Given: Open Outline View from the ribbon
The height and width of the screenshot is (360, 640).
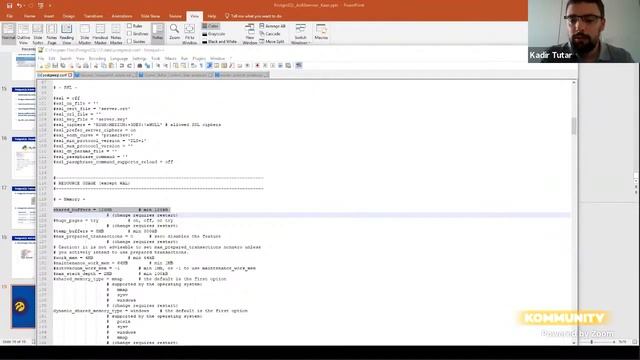Looking at the screenshot, I should point(23,34).
